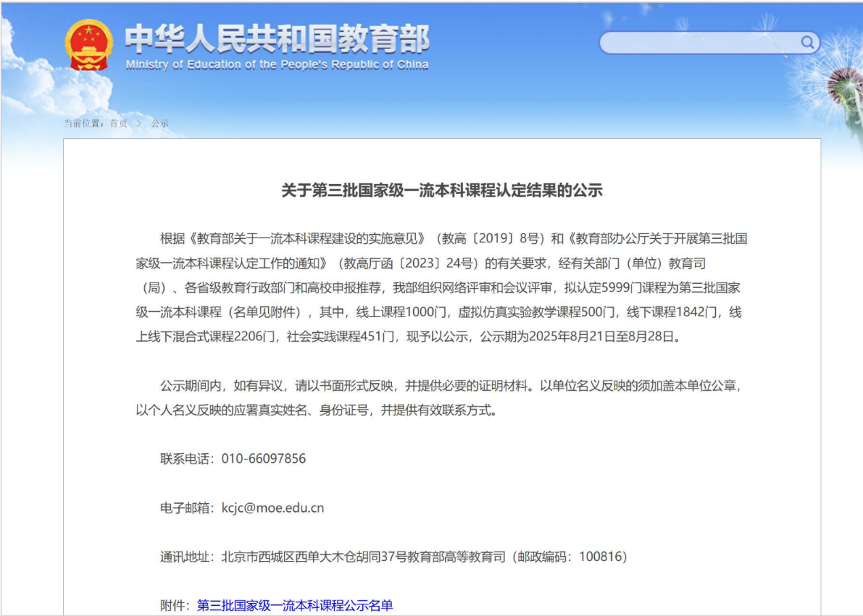
Task: Click the phone number 010-66097856
Action: tap(263, 459)
